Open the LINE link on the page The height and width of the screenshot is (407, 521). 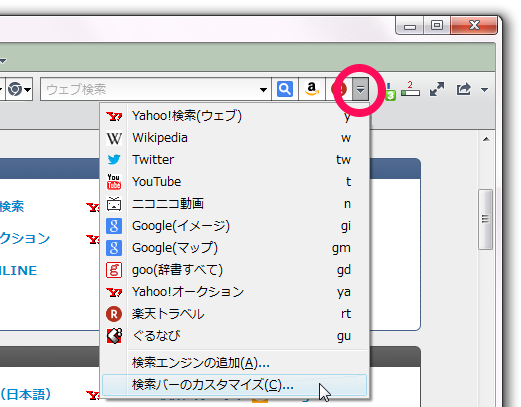point(18,270)
